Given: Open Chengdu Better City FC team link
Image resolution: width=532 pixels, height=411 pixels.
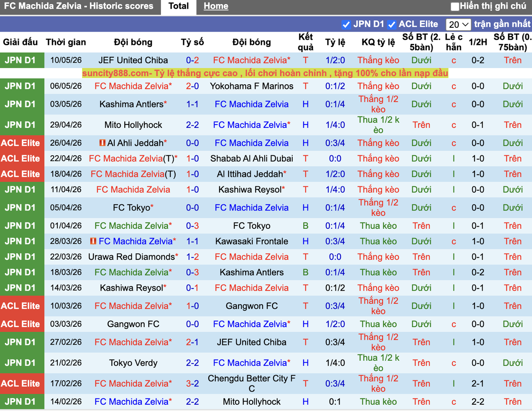Looking at the screenshot, I should 251,384.
